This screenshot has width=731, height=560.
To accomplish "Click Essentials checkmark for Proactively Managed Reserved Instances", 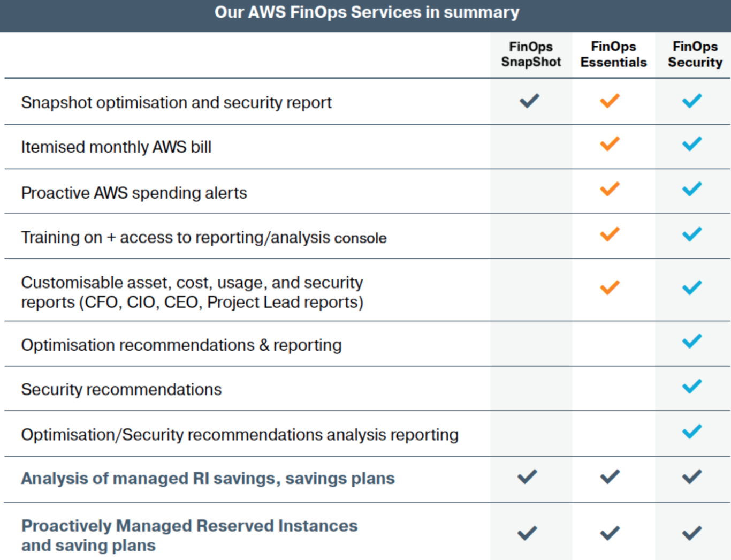I will (x=610, y=533).
